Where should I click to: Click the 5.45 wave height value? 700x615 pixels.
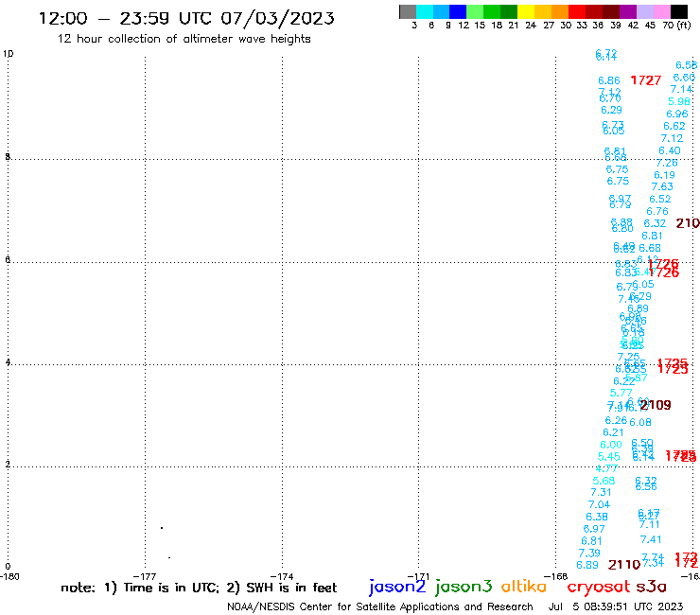pos(608,456)
